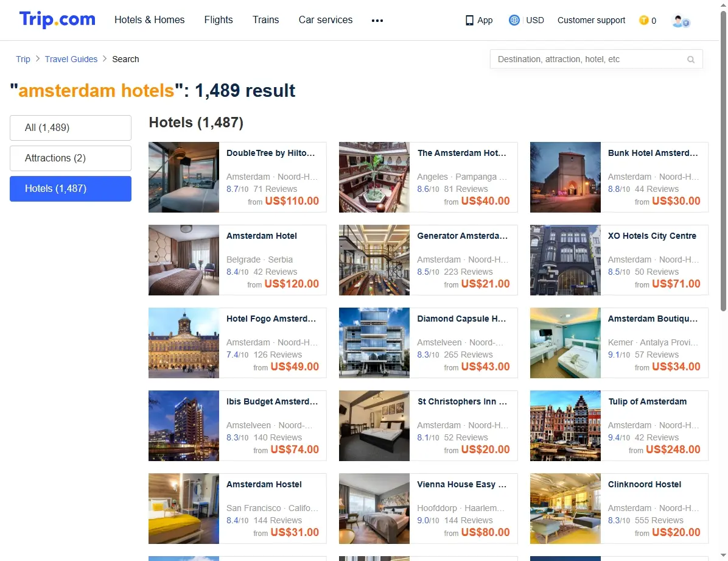Open Vienna House Easy bedroom photo
This screenshot has height=561, width=728.
coord(374,509)
